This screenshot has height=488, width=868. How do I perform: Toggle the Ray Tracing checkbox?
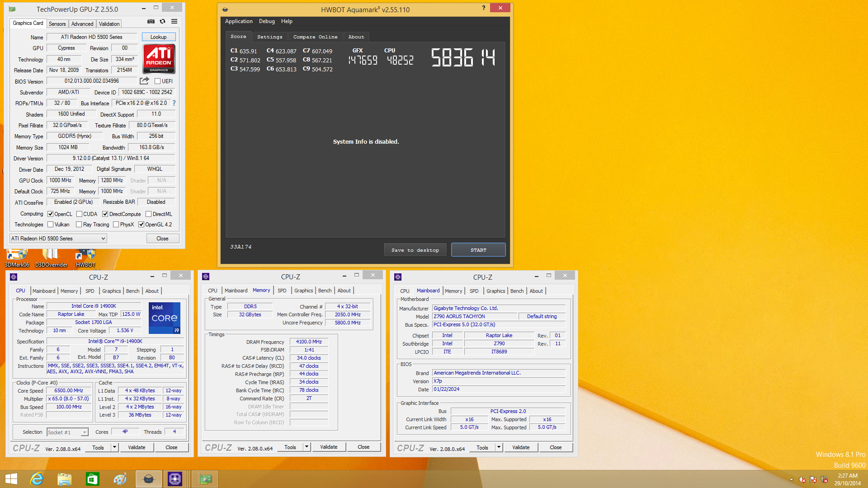[79, 225]
